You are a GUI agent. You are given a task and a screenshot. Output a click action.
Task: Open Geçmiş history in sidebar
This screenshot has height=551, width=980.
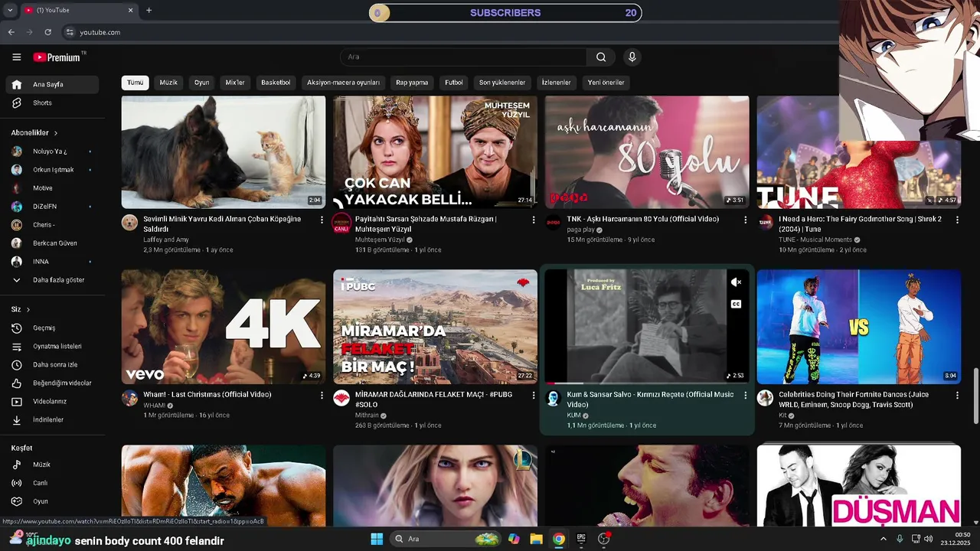point(52,328)
